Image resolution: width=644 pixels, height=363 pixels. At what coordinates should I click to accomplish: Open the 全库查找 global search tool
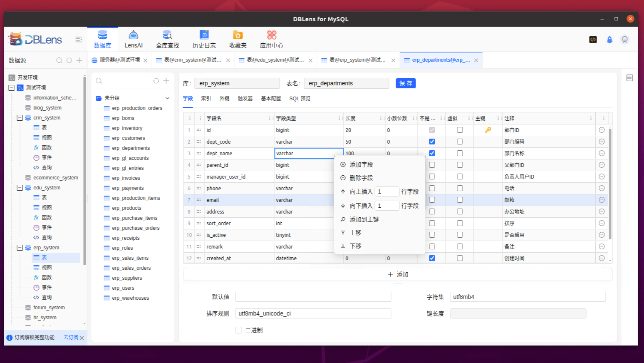pyautogui.click(x=167, y=39)
